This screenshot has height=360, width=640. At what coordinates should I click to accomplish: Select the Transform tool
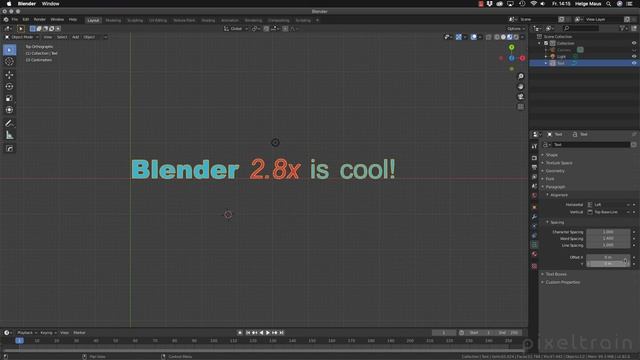pyautogui.click(x=9, y=110)
